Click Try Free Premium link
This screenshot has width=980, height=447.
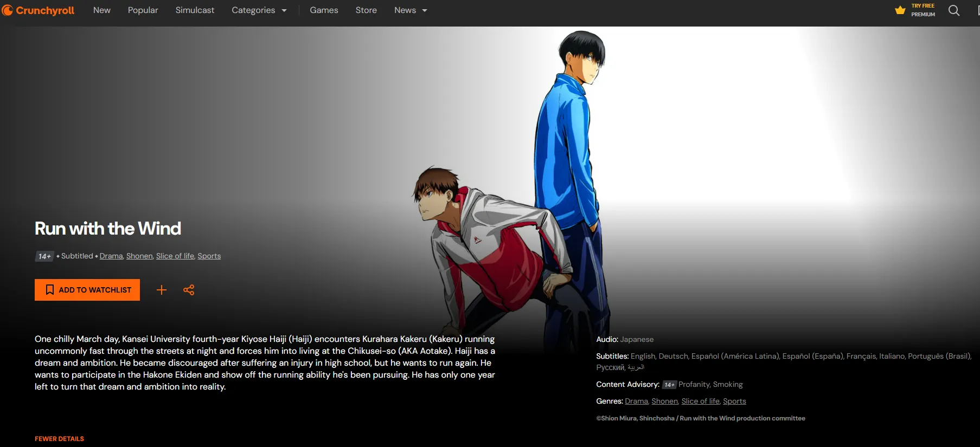(x=923, y=10)
